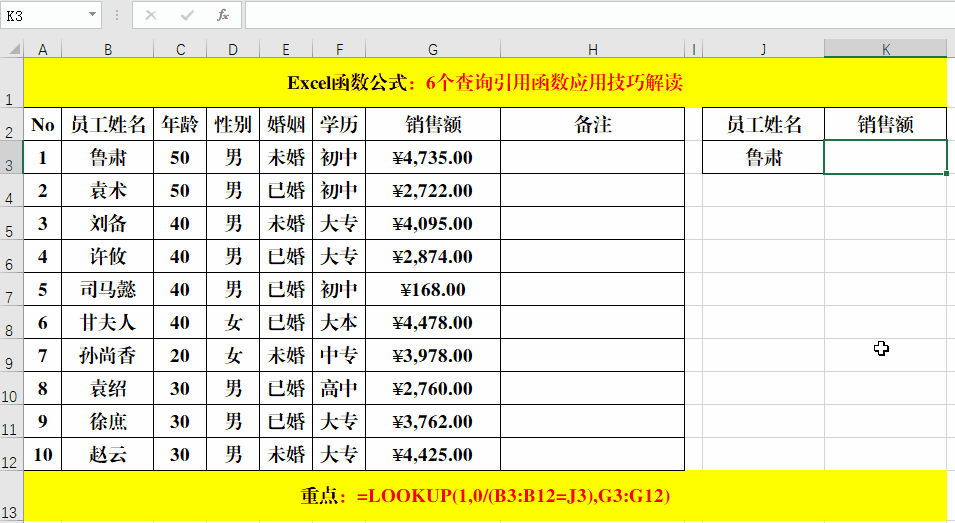Click the sales value ¥168.00
Viewport: 955px width, 523px height.
[x=433, y=289]
